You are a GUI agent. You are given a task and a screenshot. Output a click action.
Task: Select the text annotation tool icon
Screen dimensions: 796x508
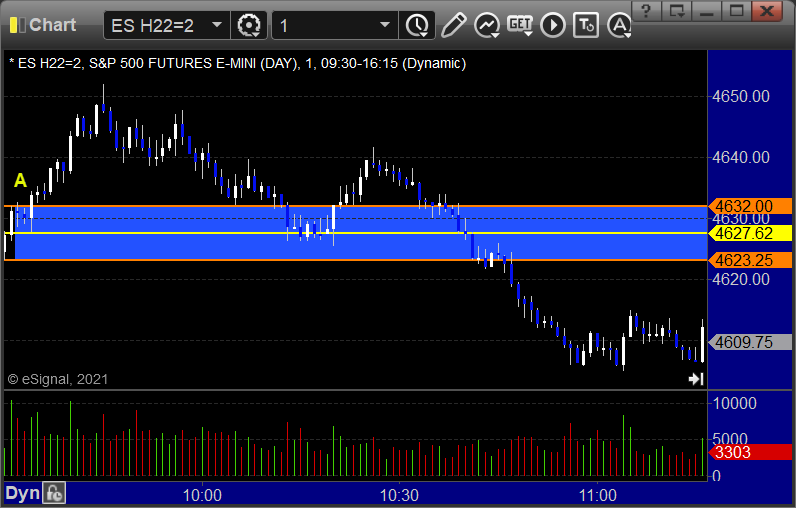coord(586,25)
